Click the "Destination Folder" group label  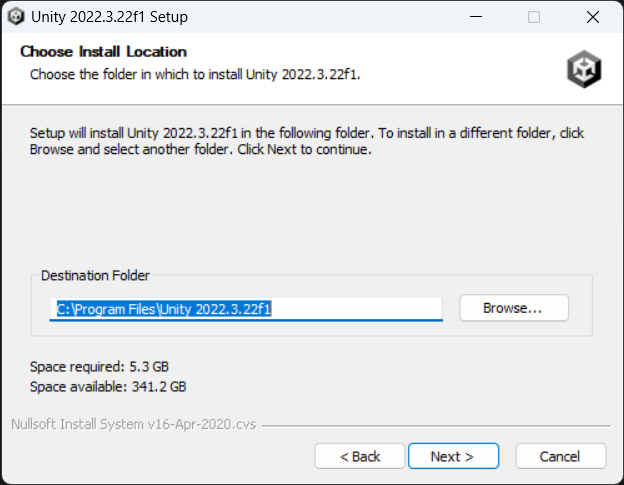(x=95, y=275)
